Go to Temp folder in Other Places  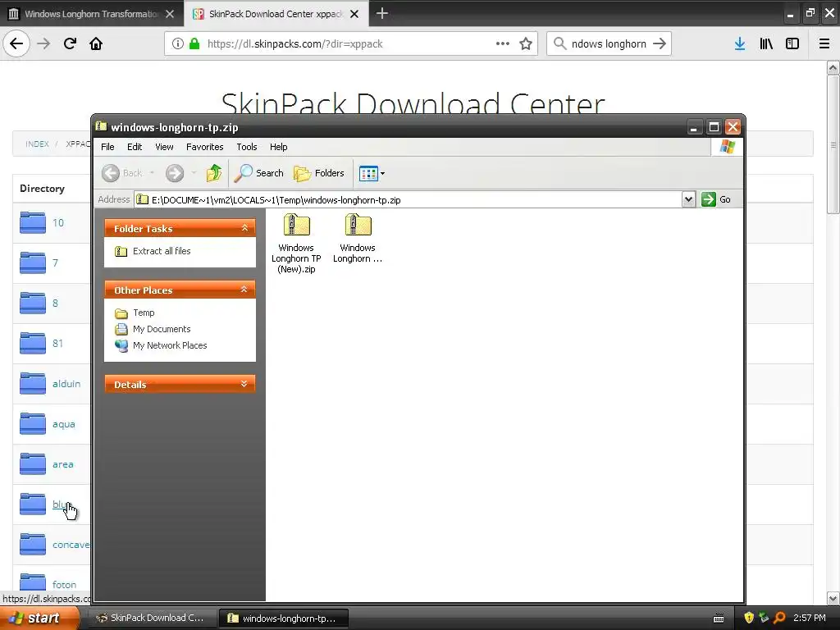pos(144,313)
